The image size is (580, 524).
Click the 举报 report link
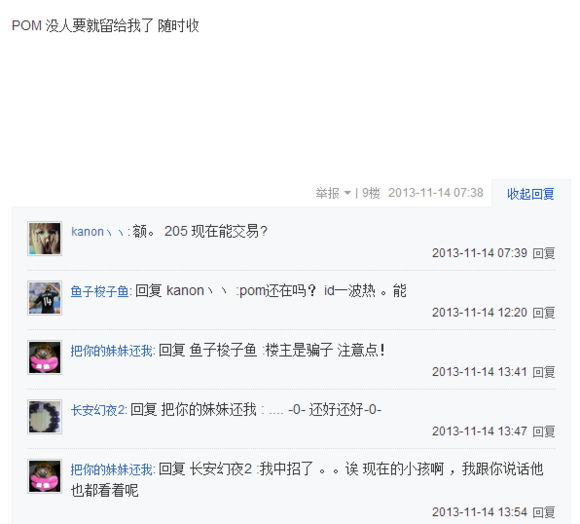coord(327,193)
